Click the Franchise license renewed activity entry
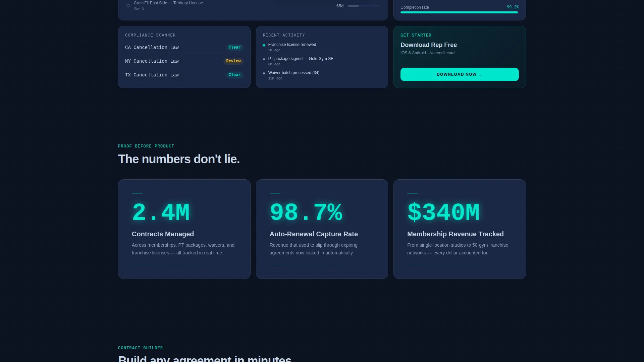The height and width of the screenshot is (362, 644). [292, 45]
